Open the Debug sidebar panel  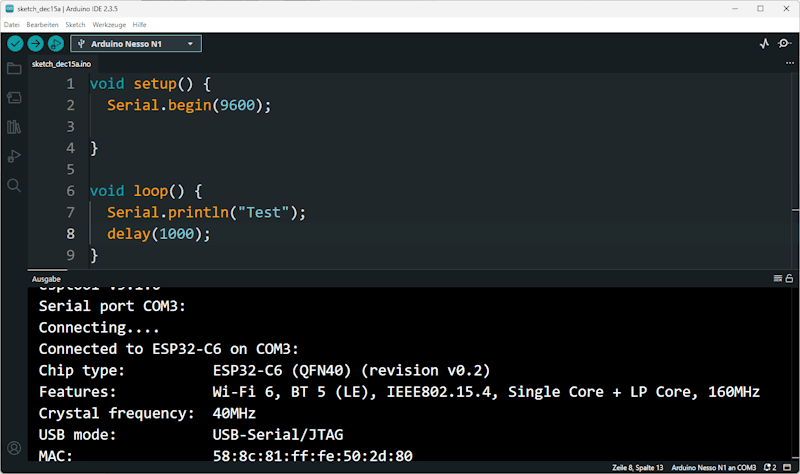14,156
